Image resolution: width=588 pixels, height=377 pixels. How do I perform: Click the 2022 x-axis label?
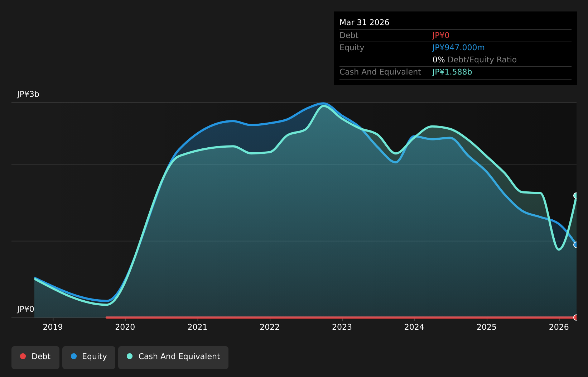[270, 327]
